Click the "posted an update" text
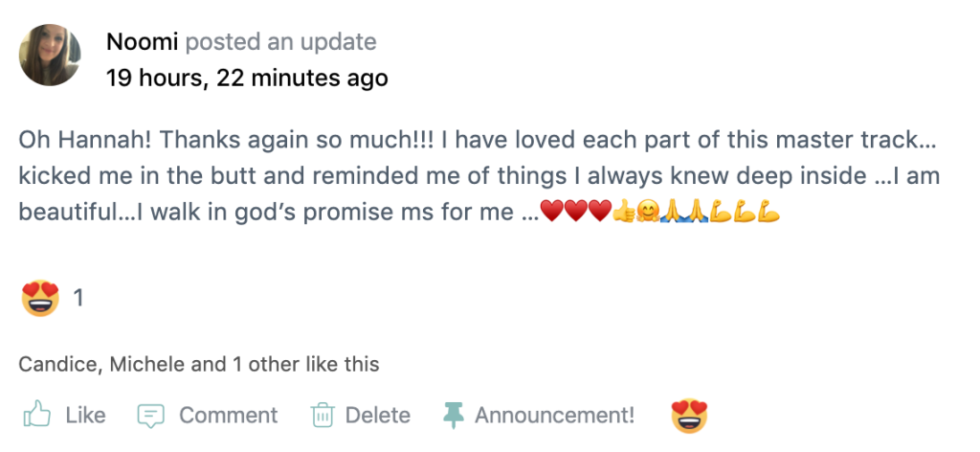 point(280,42)
